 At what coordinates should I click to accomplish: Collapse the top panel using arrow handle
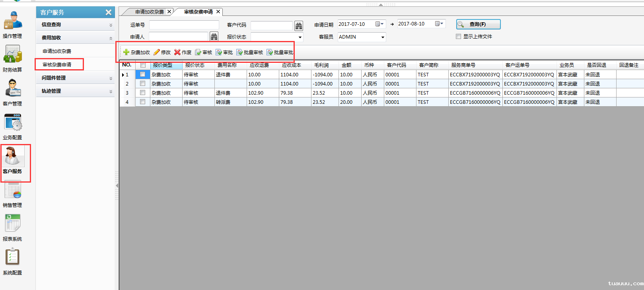pos(381,4)
